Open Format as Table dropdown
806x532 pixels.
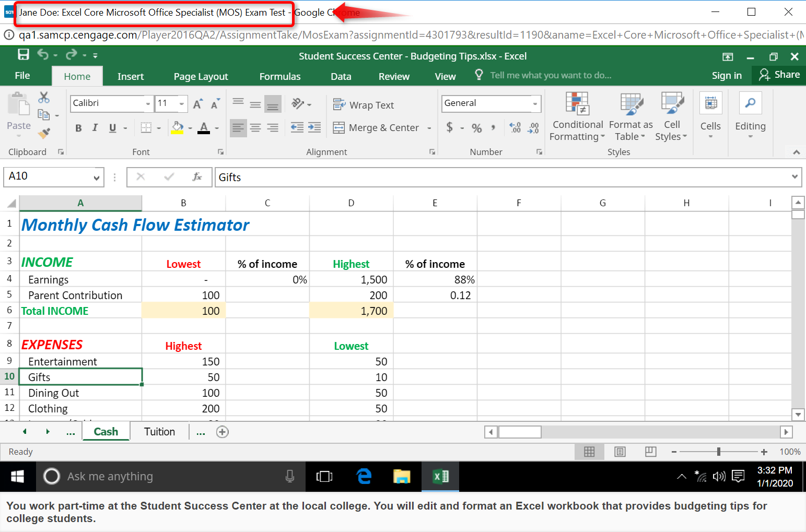(x=631, y=116)
